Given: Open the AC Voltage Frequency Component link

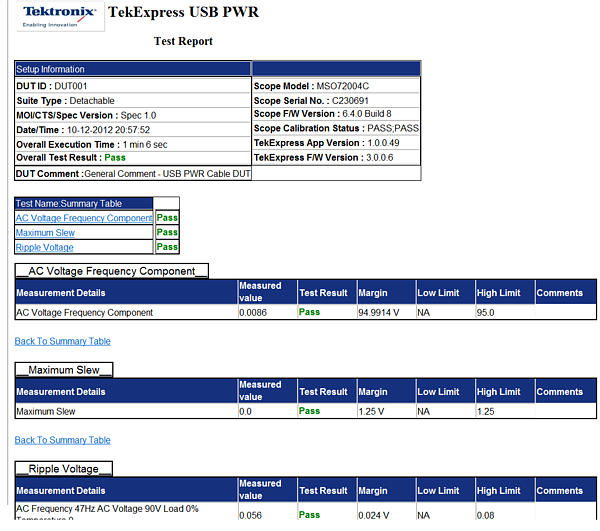Looking at the screenshot, I should (x=84, y=218).
